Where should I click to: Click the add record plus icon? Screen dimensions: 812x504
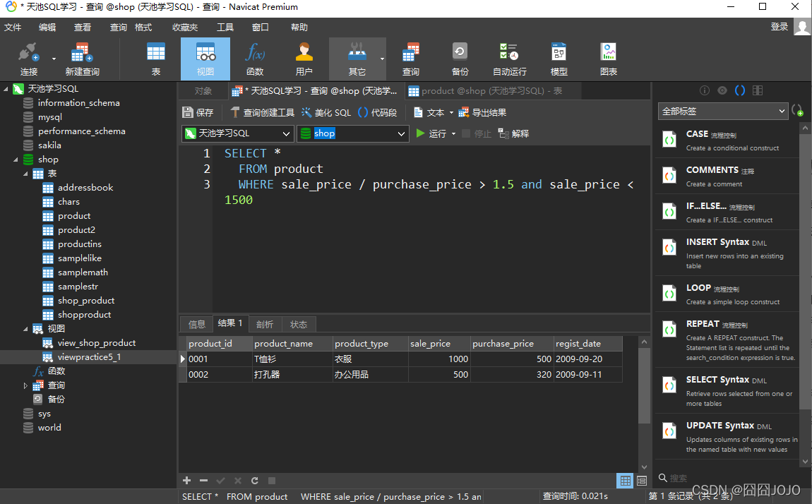(x=187, y=481)
